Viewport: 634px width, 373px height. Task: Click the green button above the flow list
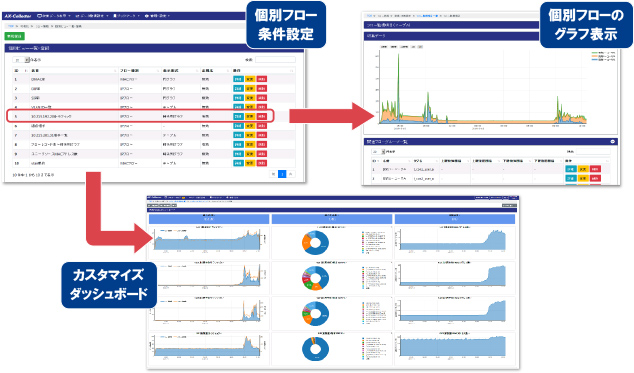pos(15,36)
